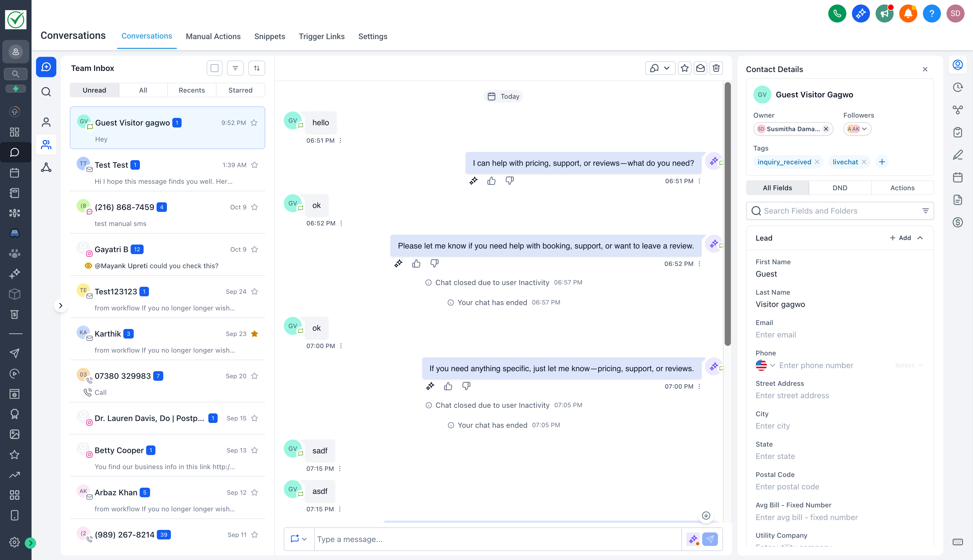Thumbs up the pricing help message

pyautogui.click(x=491, y=181)
